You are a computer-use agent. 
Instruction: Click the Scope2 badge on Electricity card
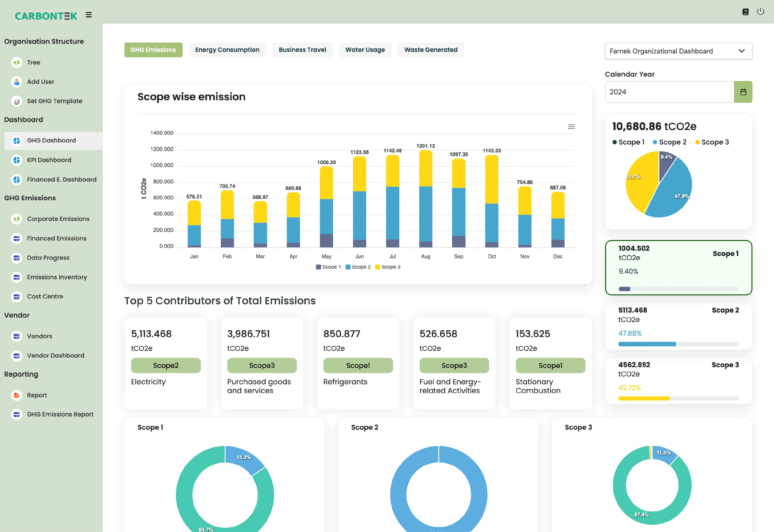[x=166, y=366]
